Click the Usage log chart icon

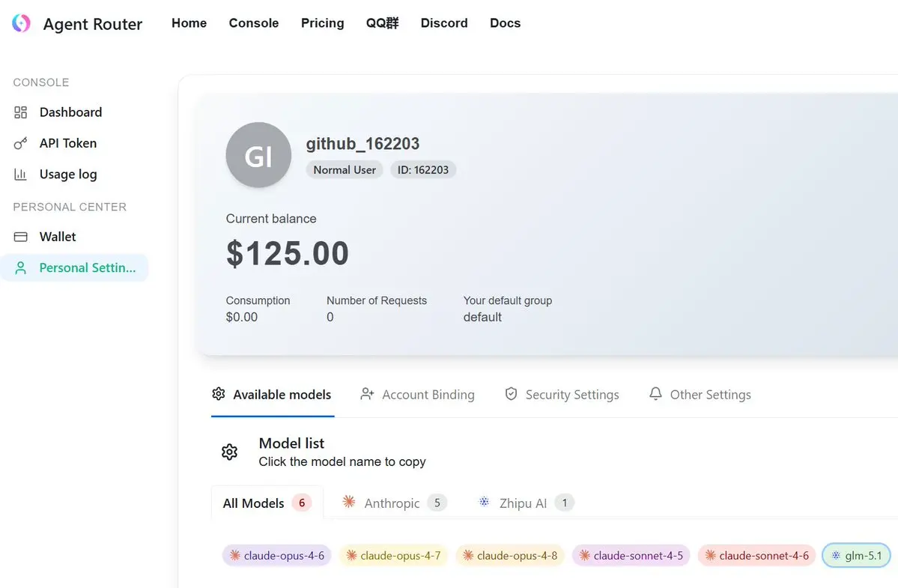click(21, 174)
